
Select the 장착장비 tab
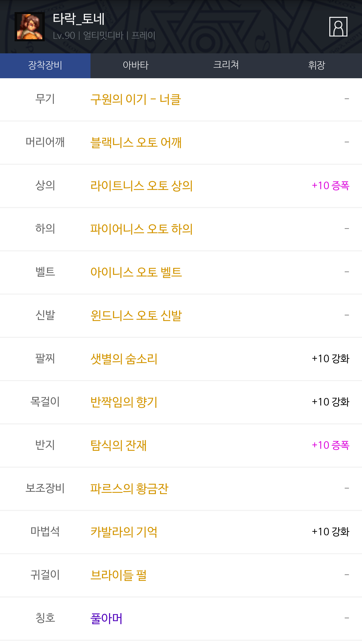click(x=45, y=65)
